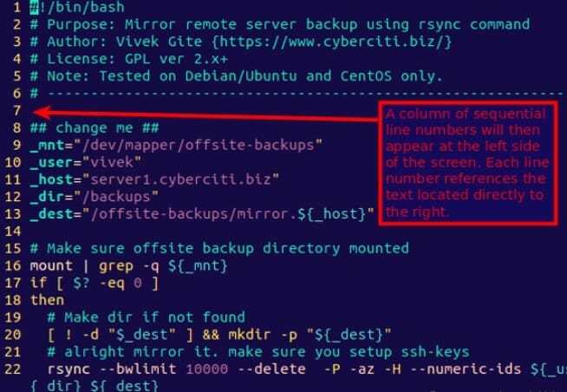This screenshot has height=392, width=567.
Task: Click the _dest variable on line 13
Action: point(51,214)
